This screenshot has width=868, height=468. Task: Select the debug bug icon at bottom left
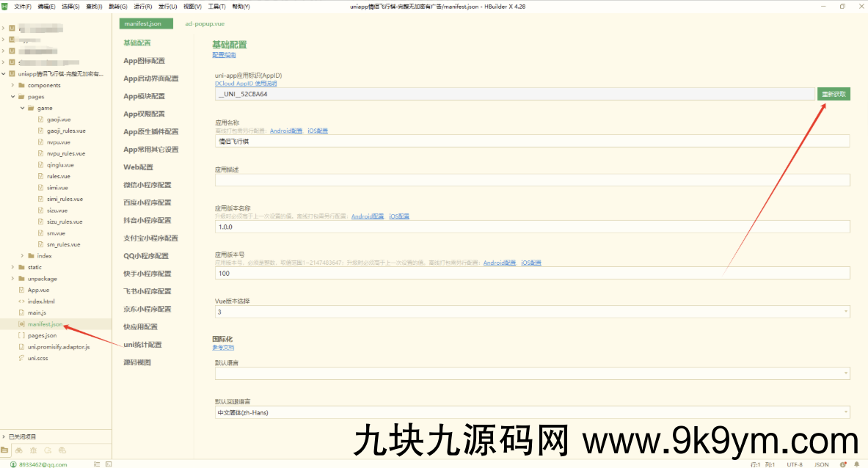coord(32,450)
